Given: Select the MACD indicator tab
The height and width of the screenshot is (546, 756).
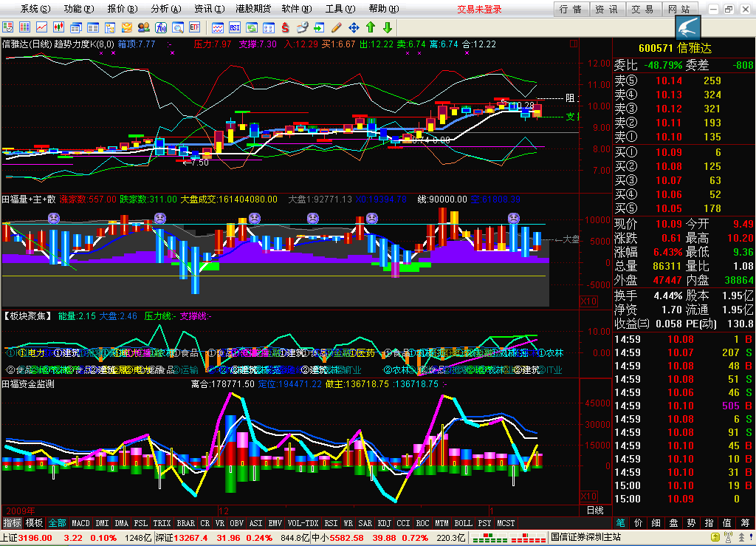Looking at the screenshot, I should tap(80, 523).
